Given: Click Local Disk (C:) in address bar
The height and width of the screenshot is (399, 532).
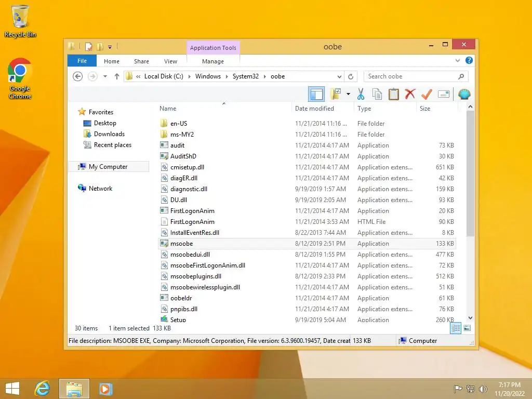Looking at the screenshot, I should pos(164,76).
